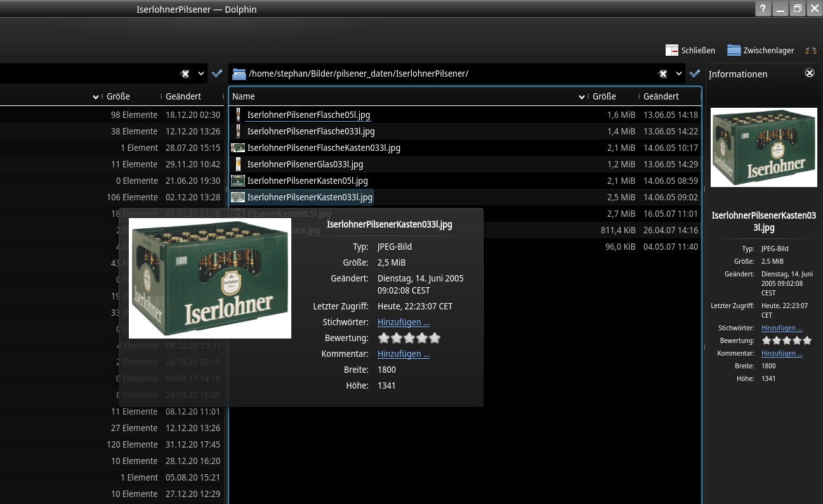
Task: Sort right pane by Geändert column
Action: click(661, 96)
